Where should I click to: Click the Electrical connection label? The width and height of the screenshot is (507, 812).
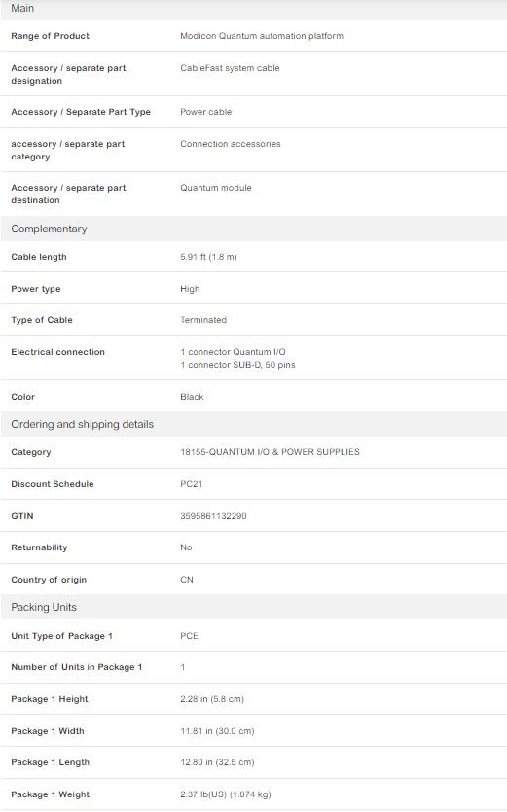coord(57,352)
